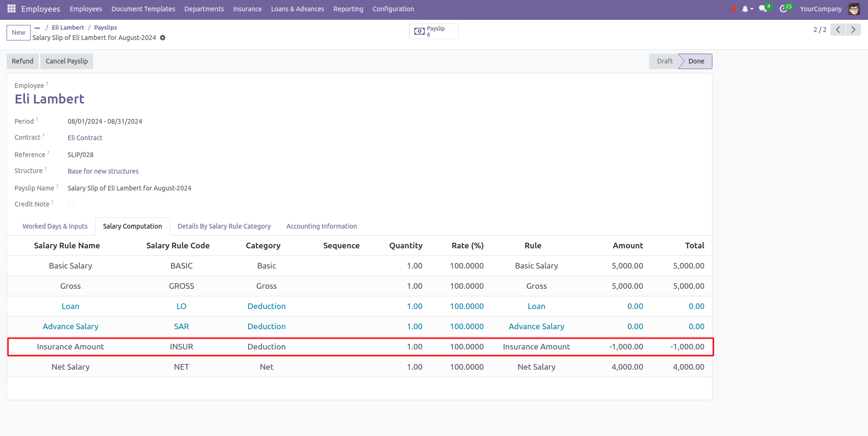Click the Payslip smart button

[x=433, y=31]
